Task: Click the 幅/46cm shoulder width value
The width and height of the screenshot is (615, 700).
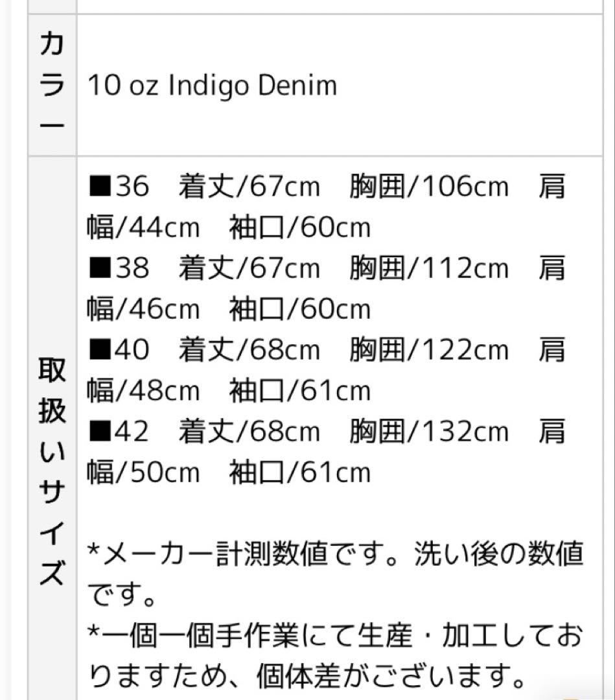Action: 143,310
